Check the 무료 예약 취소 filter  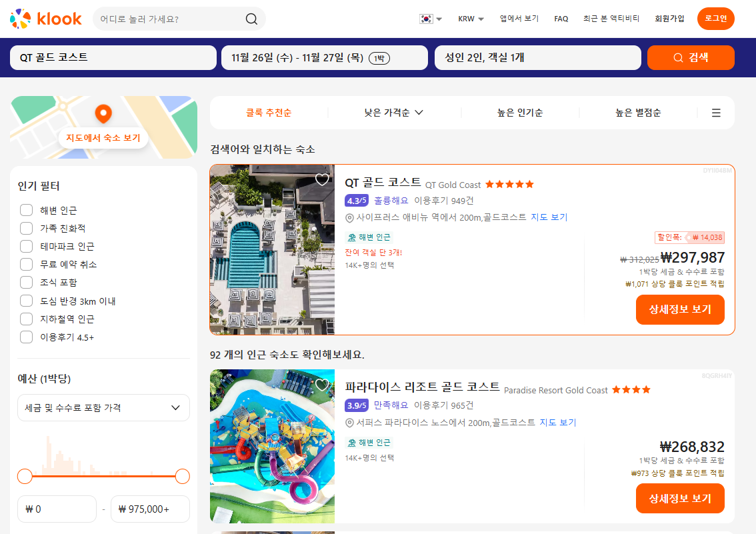[x=26, y=264]
